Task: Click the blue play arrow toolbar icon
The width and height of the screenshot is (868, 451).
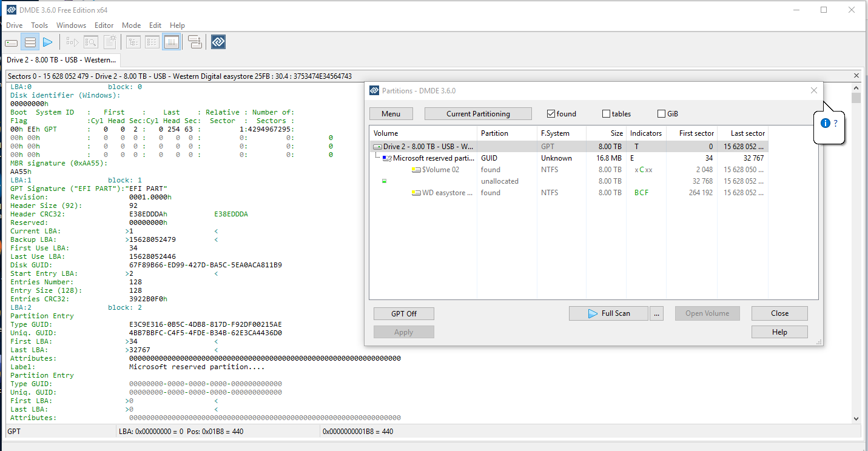Action: pos(48,42)
